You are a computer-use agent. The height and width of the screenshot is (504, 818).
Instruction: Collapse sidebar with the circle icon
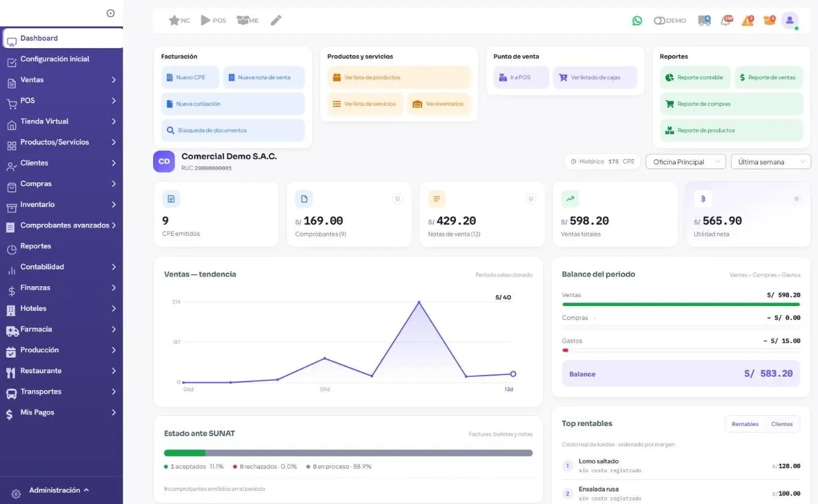pos(111,13)
